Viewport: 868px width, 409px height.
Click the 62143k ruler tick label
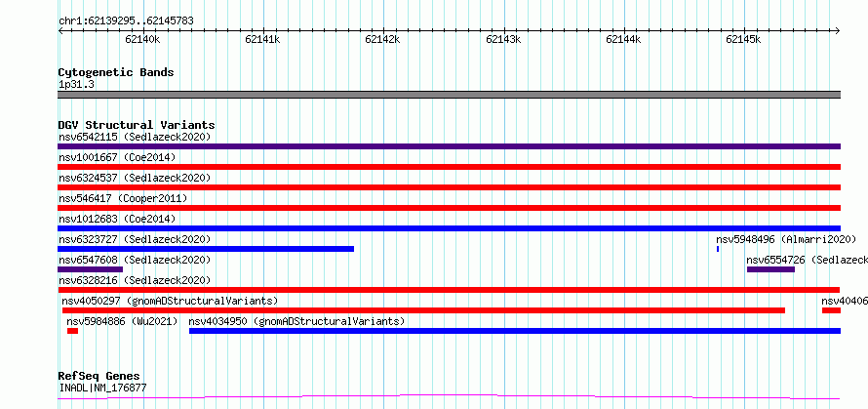tap(504, 39)
